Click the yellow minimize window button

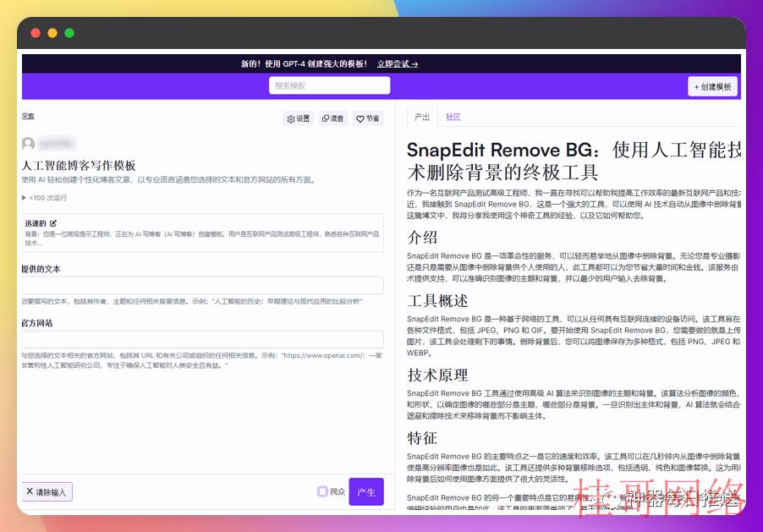[x=52, y=33]
